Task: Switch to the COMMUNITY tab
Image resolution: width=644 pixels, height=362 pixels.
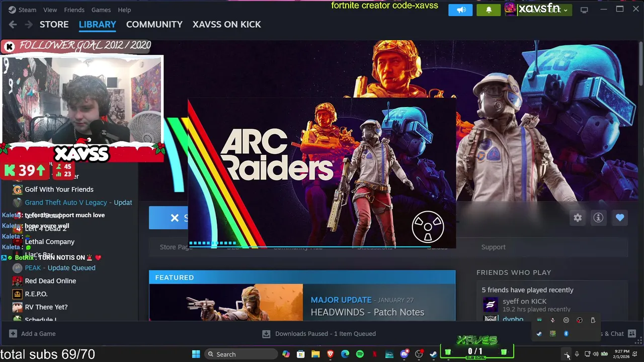Action: [x=154, y=24]
